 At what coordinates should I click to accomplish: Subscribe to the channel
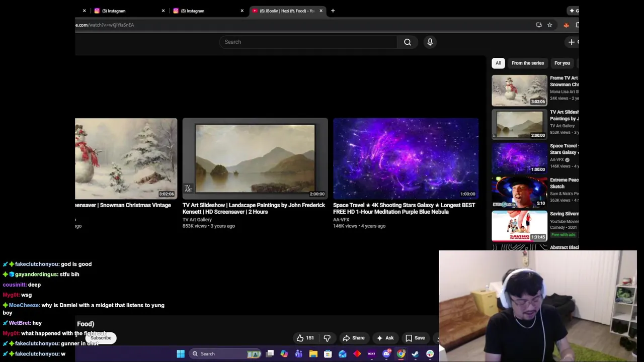(101, 338)
